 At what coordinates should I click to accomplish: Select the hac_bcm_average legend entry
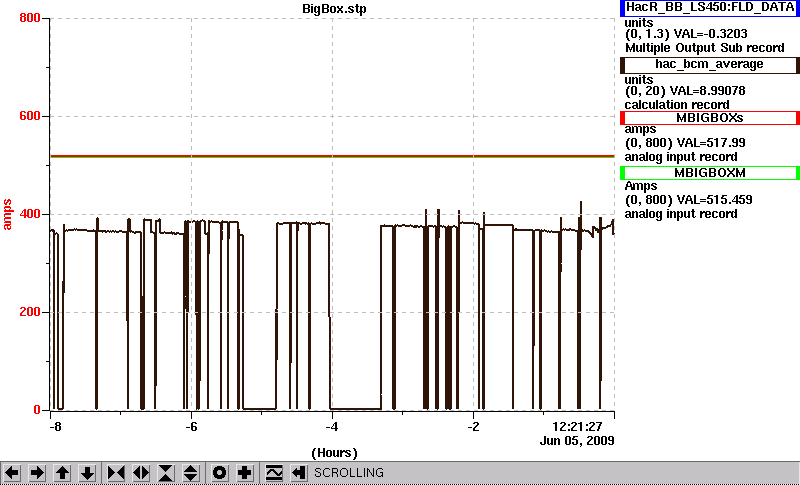point(710,64)
